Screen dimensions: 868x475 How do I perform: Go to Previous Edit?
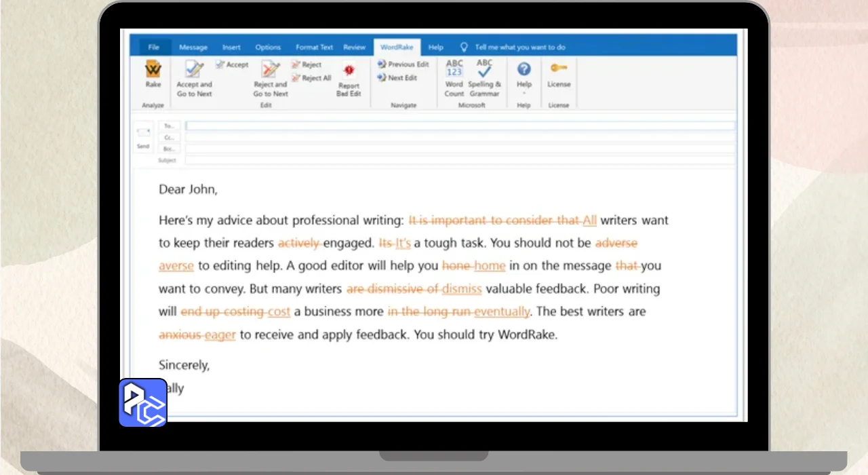click(x=403, y=64)
